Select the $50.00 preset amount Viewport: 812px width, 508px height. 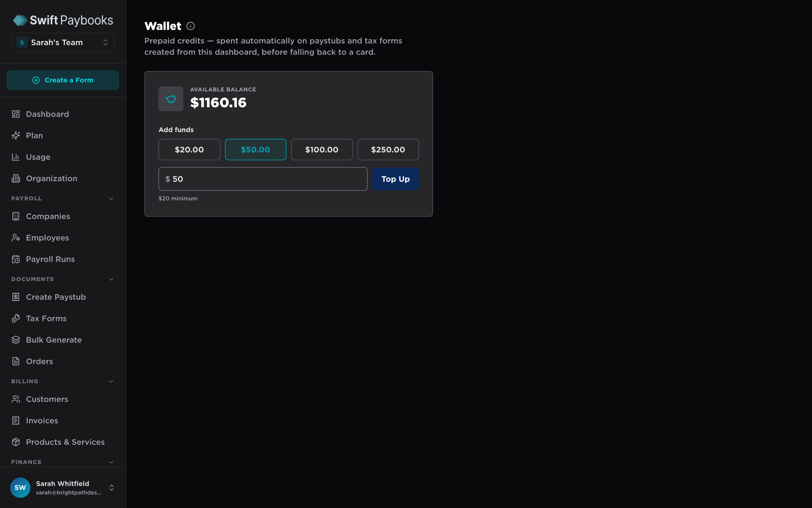click(255, 150)
